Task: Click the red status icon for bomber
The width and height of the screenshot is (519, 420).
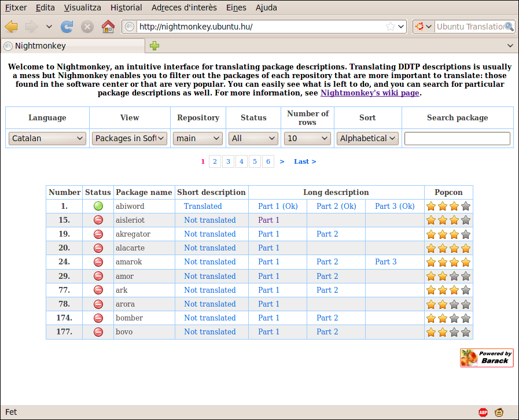Action: 98,318
